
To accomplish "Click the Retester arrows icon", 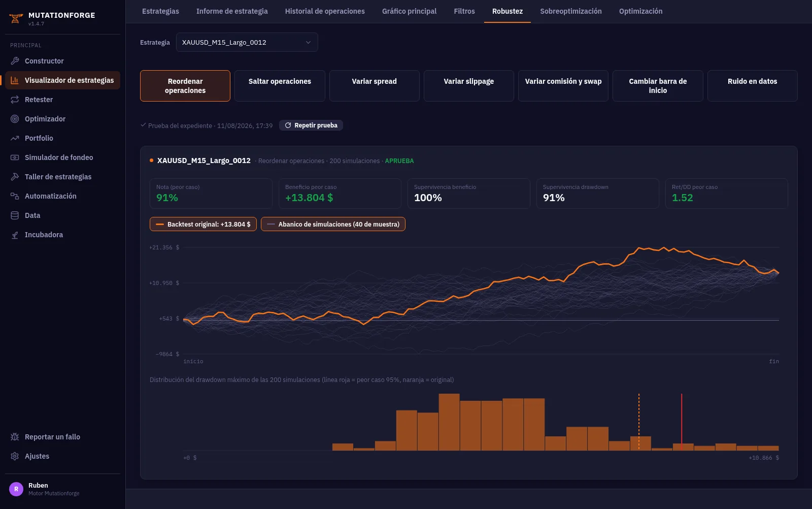I will (15, 100).
